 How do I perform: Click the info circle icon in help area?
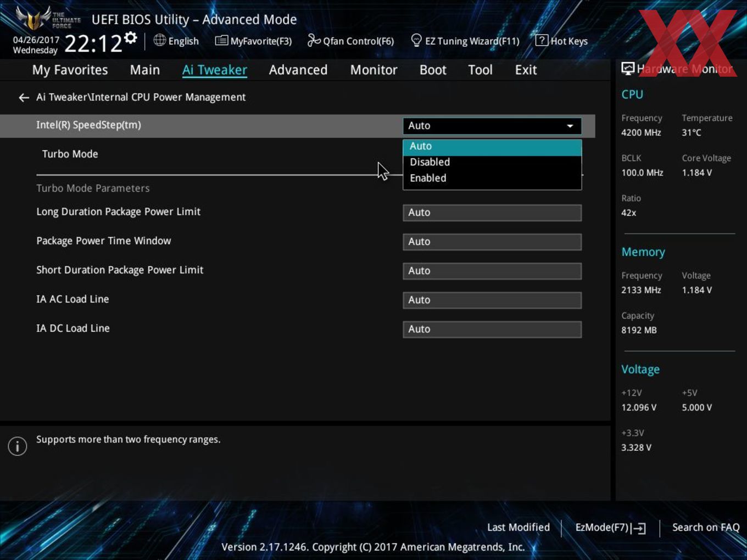click(x=18, y=446)
